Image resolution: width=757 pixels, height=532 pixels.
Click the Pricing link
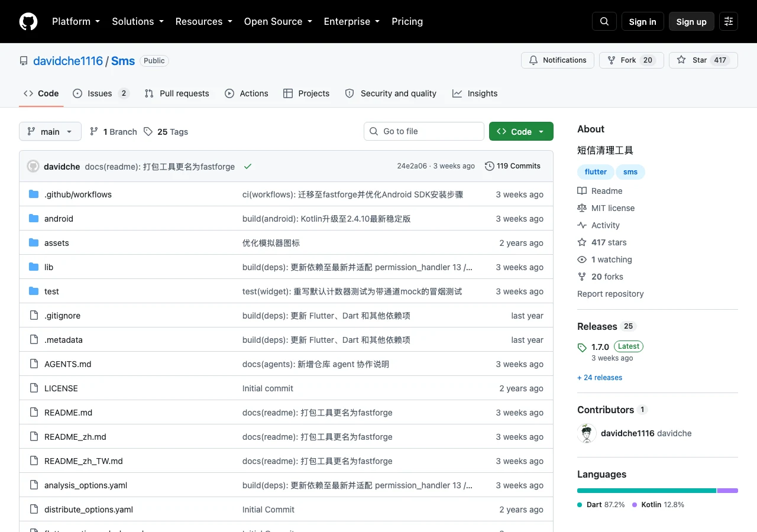(407, 21)
